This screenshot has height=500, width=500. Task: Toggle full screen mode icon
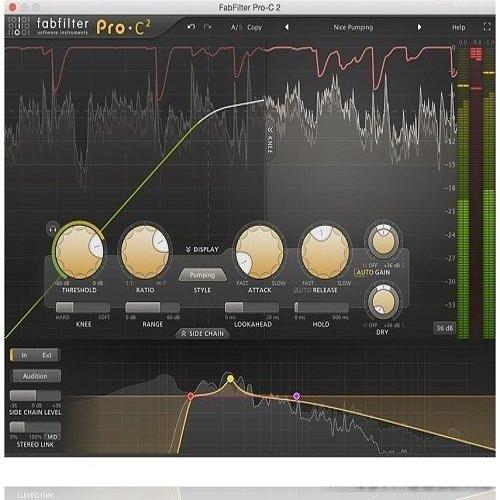[487, 27]
